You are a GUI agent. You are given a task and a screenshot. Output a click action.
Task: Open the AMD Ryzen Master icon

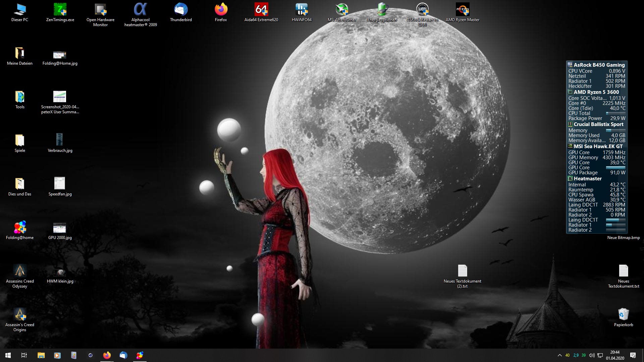(x=462, y=10)
